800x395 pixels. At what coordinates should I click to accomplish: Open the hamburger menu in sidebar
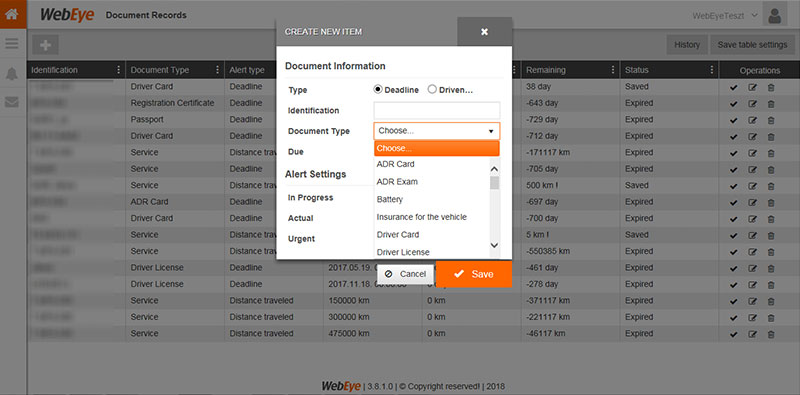coord(12,44)
